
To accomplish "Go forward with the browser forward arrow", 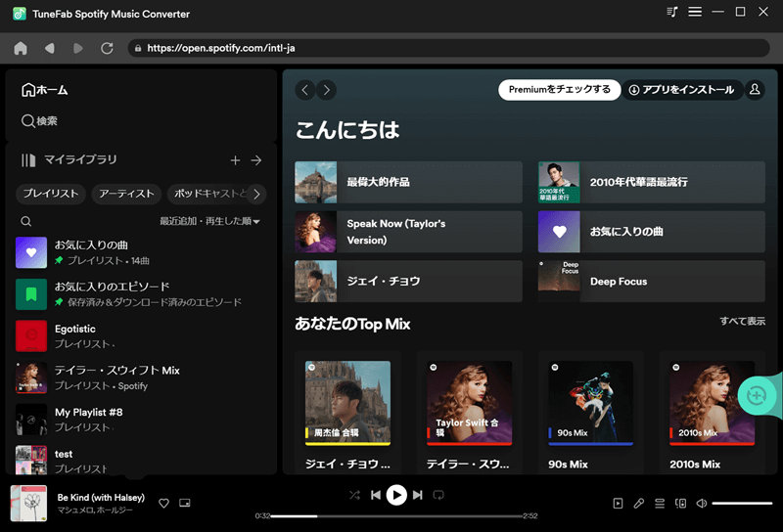I will click(x=78, y=48).
